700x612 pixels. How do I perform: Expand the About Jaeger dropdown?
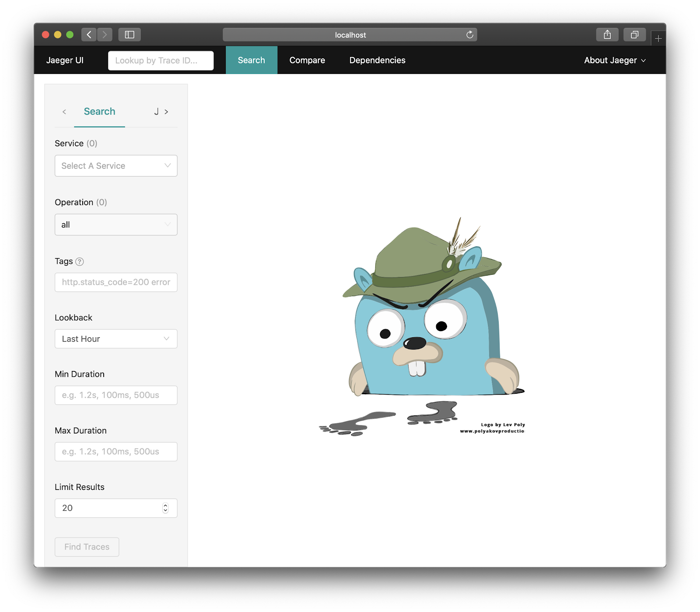(x=615, y=60)
